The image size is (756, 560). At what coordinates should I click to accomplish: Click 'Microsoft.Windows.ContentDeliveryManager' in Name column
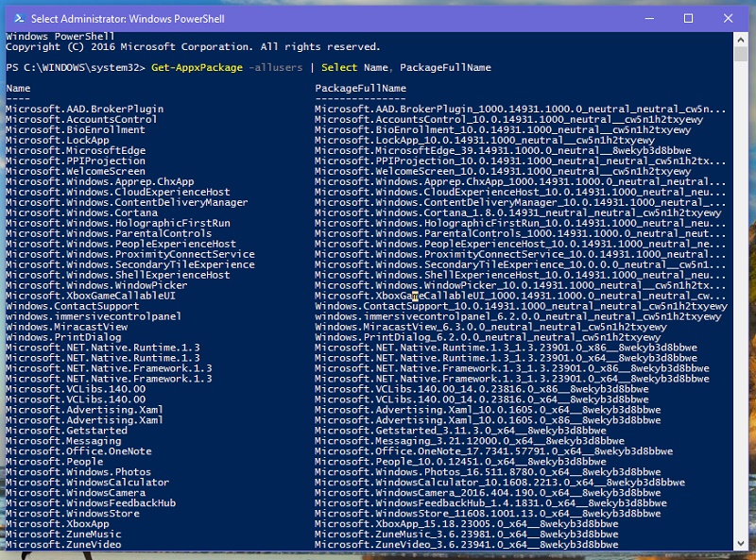coord(127,202)
